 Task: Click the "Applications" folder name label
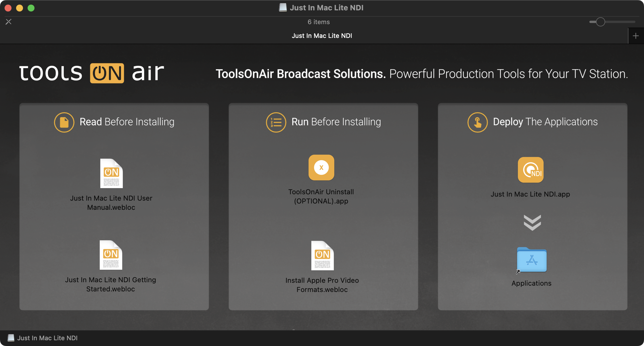point(532,283)
